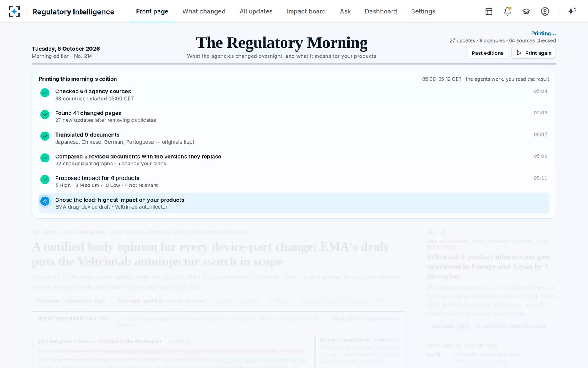This screenshot has width=588, height=368.
Task: Open the Ask tab
Action: [345, 11]
